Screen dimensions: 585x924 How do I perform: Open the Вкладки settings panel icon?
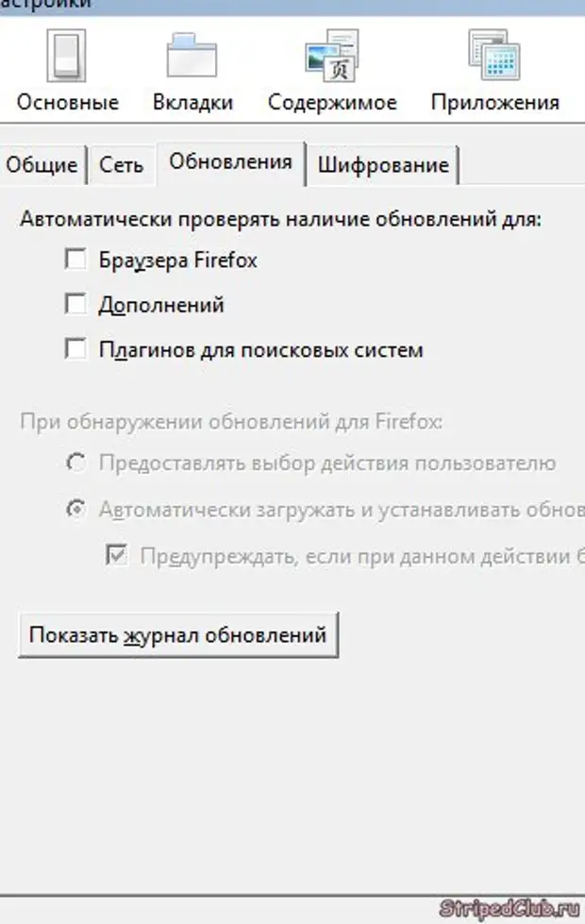(192, 58)
